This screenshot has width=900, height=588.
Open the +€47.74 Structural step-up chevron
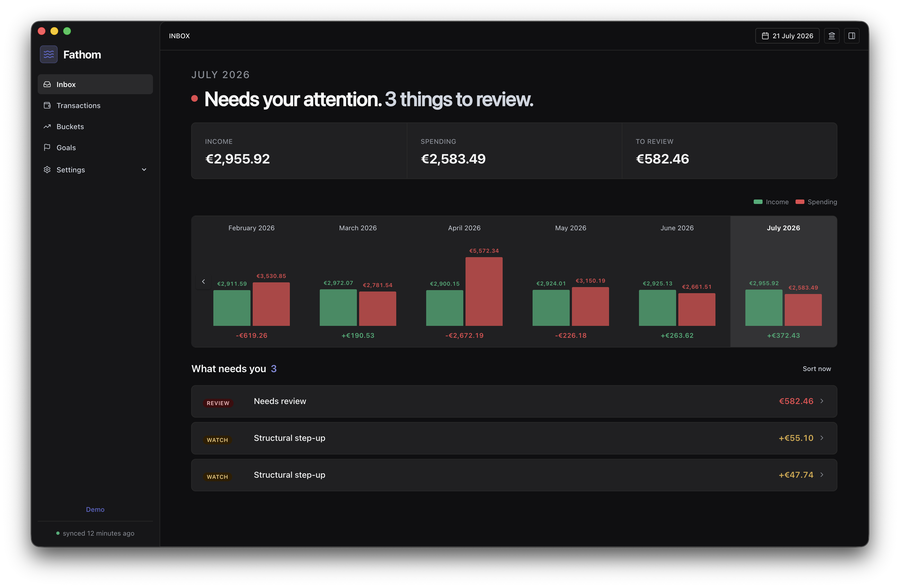(x=822, y=475)
